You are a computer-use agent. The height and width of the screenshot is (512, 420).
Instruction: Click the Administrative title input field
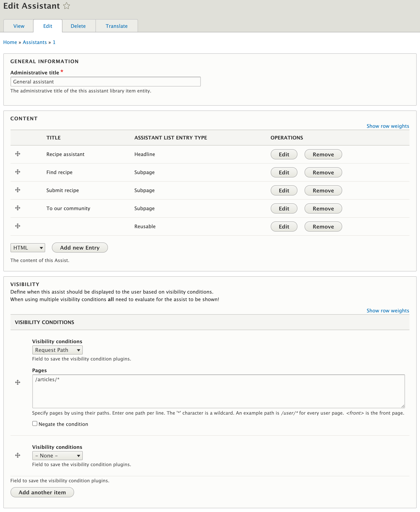click(105, 82)
